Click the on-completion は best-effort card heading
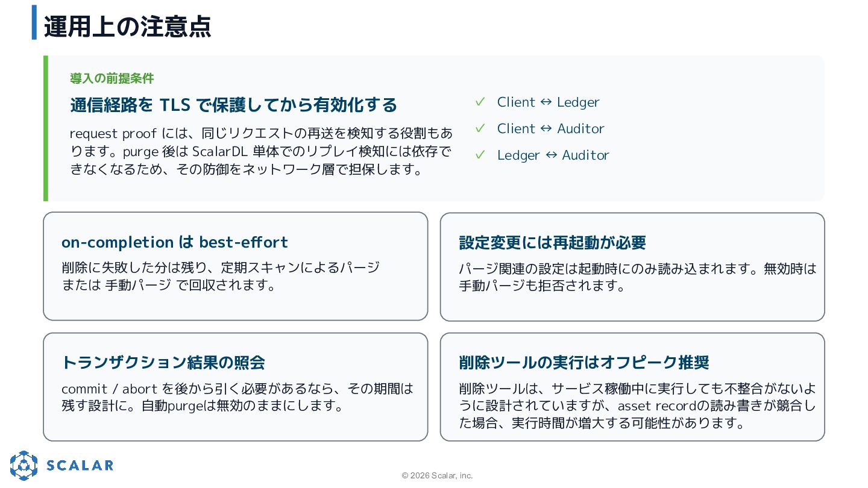This screenshot has height=488, width=868. 175,242
